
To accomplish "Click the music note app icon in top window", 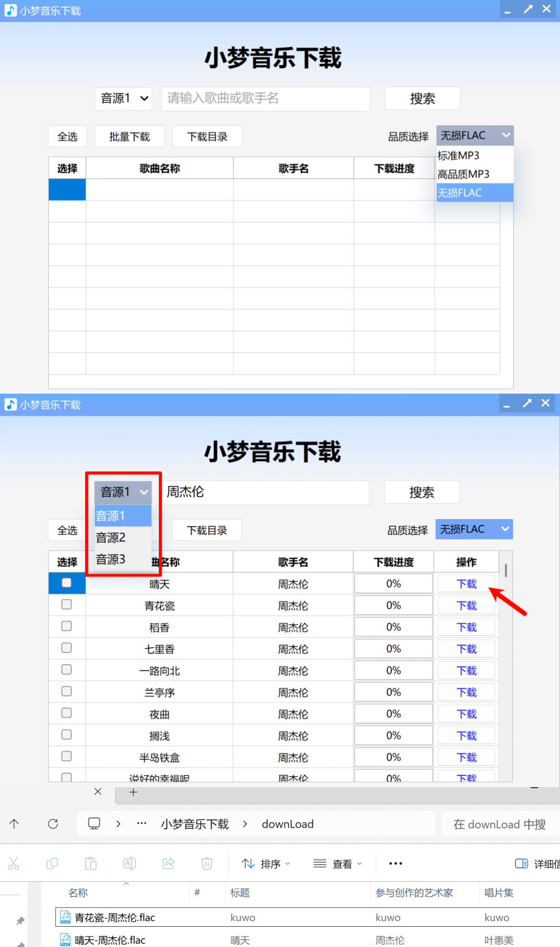I will pos(10,10).
